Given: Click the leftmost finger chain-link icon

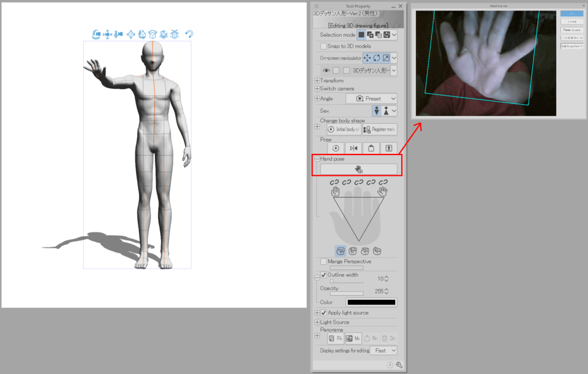Looking at the screenshot, I should (x=334, y=182).
